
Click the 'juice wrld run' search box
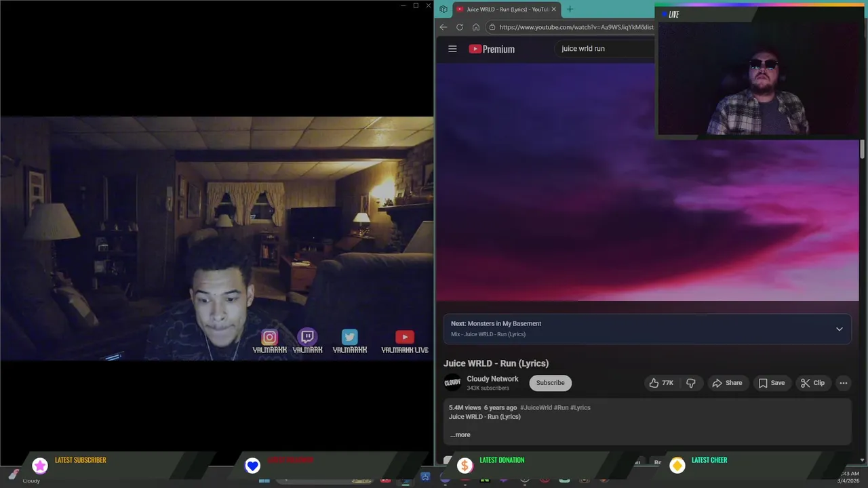(604, 49)
